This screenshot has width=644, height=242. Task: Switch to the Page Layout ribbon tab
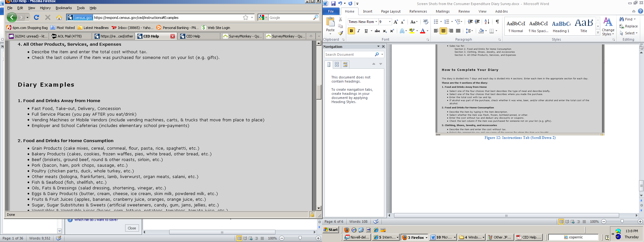(x=391, y=11)
